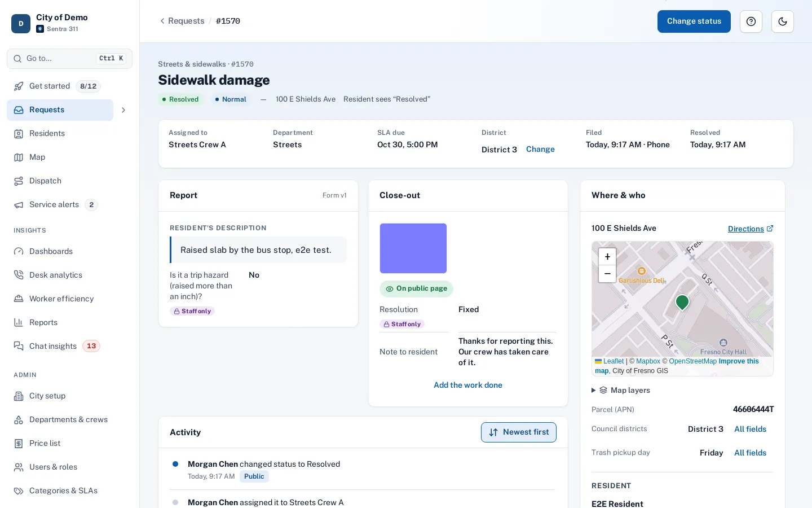This screenshot has width=812, height=508.
Task: Click the Map sidebar icon
Action: [19, 157]
